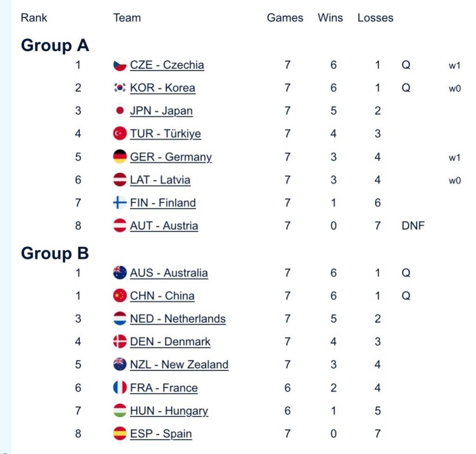Viewport: 476px width, 454px height.
Task: Click the Rank column header
Action: [34, 18]
